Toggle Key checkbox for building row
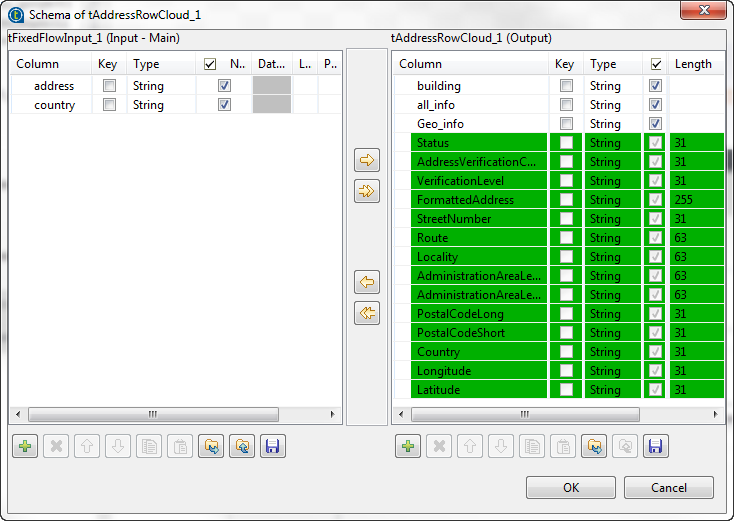This screenshot has width=734, height=521. click(566, 86)
